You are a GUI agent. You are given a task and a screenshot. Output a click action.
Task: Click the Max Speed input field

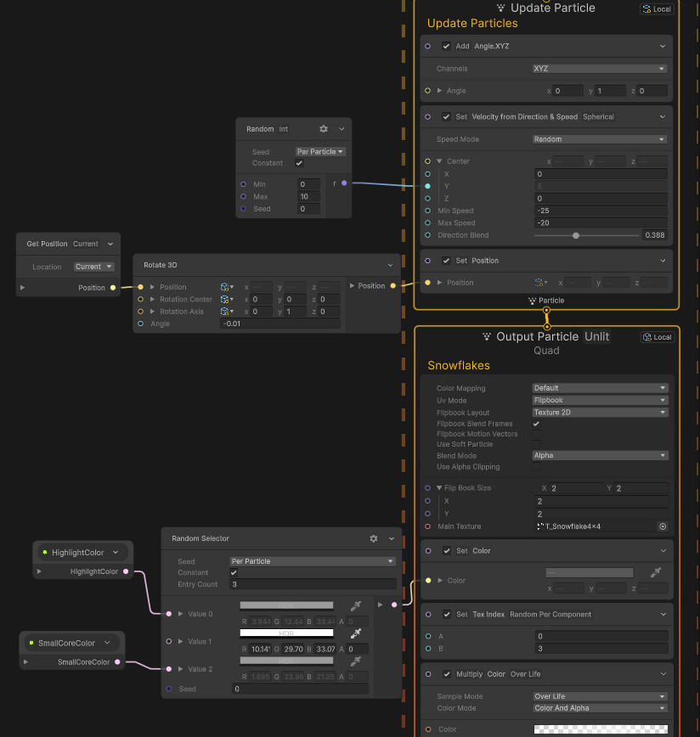coord(600,223)
